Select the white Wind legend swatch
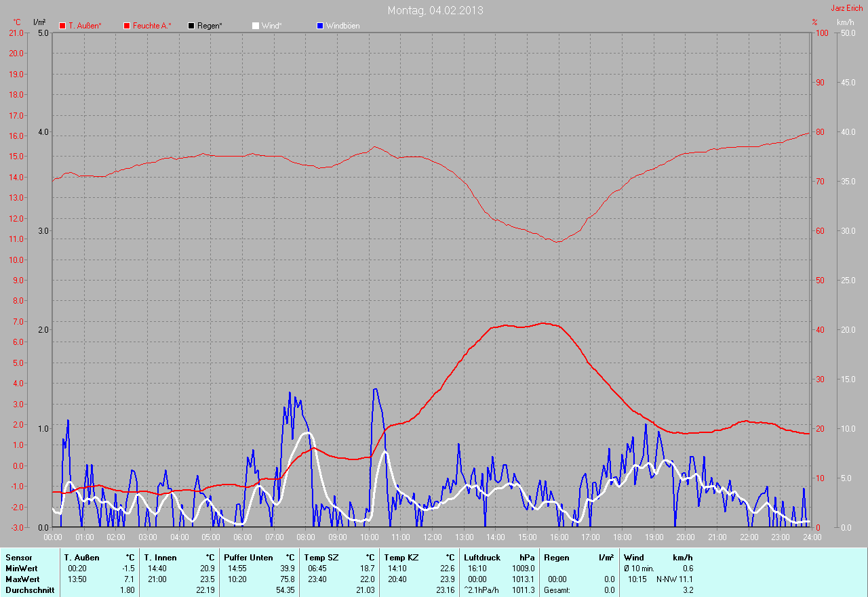 tap(256, 26)
